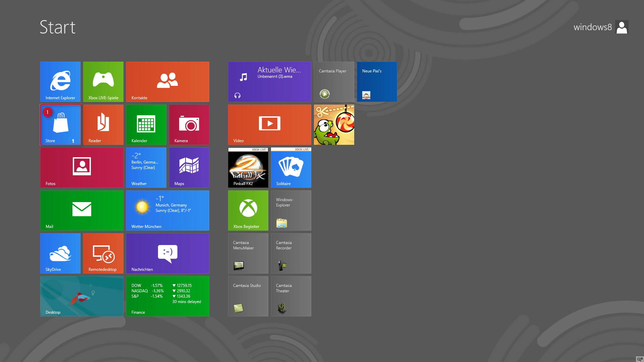Open the Store shopping bag tile
The height and width of the screenshot is (362, 644).
pos(60,125)
